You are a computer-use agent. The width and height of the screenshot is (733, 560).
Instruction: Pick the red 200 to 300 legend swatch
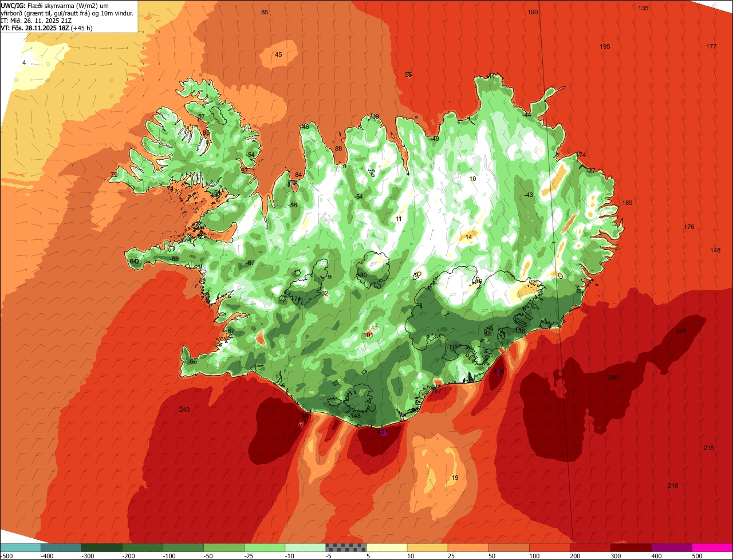(x=589, y=547)
